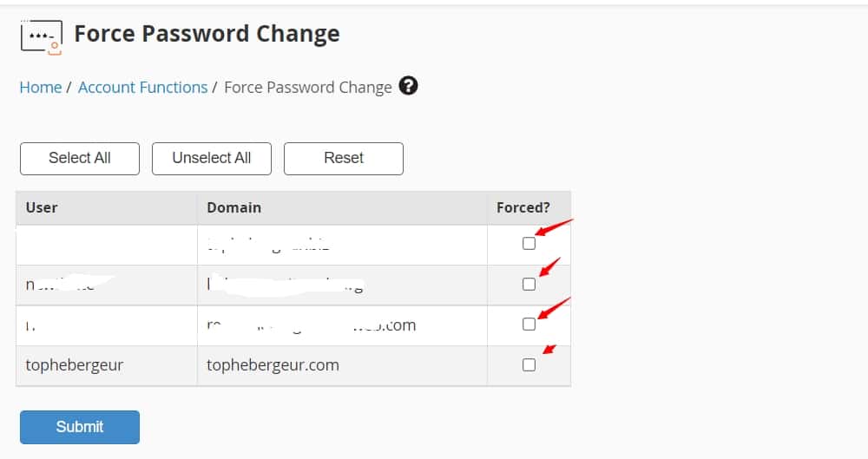Open Account Functions breadcrumb link
The height and width of the screenshot is (459, 868).
pos(143,88)
